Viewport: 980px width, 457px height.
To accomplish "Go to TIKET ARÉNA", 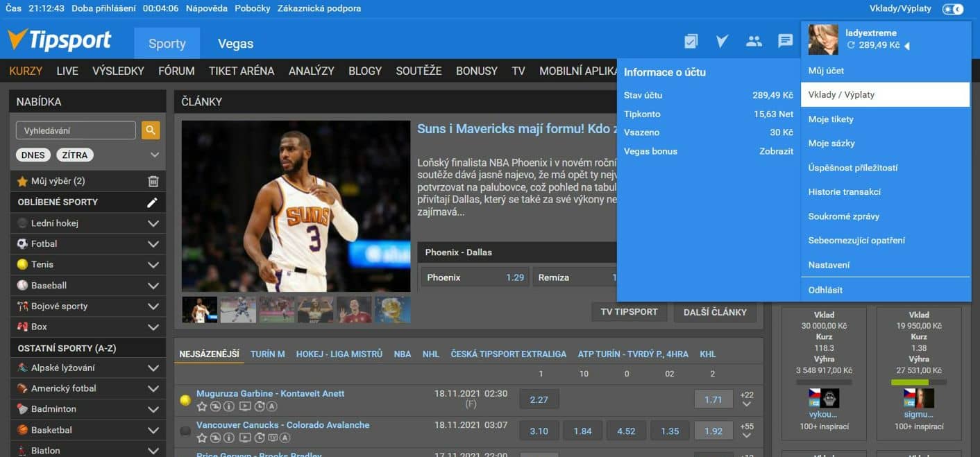I will [x=242, y=71].
